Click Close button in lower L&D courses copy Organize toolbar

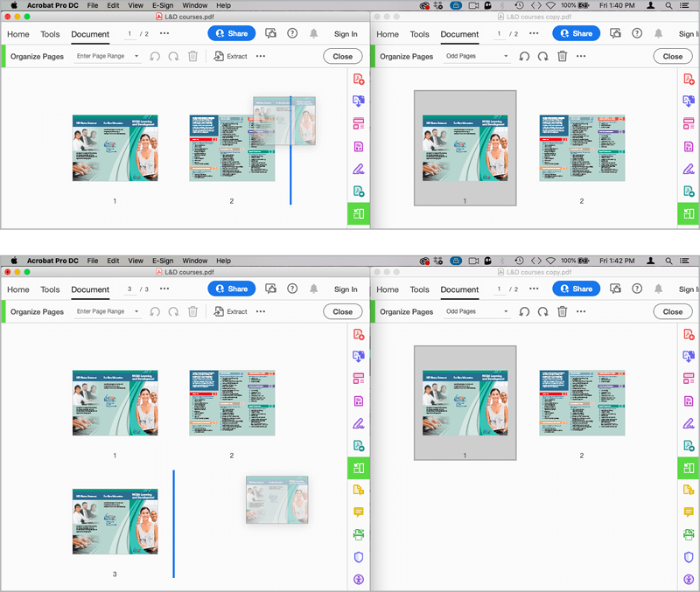click(x=672, y=311)
